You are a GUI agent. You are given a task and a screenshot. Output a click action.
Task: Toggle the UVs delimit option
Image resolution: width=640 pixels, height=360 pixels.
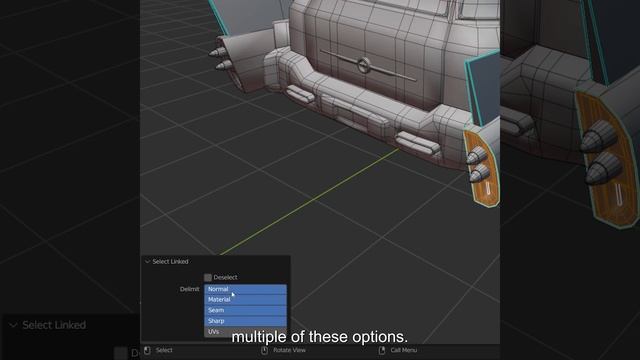point(245,331)
